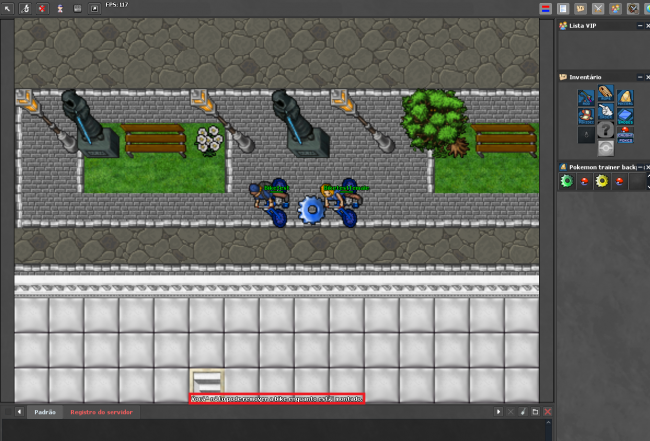Click the red X icon in top toolbar
Screen dimensions: 650x441
tap(42, 8)
